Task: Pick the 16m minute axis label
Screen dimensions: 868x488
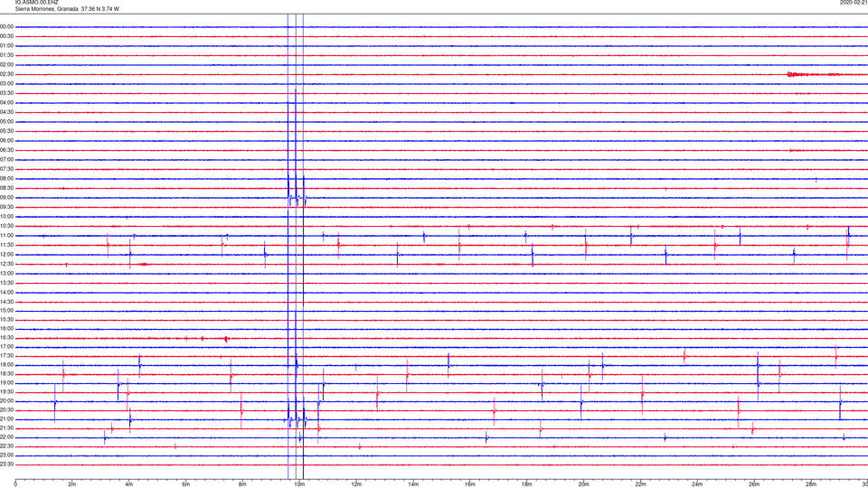Action: point(470,484)
